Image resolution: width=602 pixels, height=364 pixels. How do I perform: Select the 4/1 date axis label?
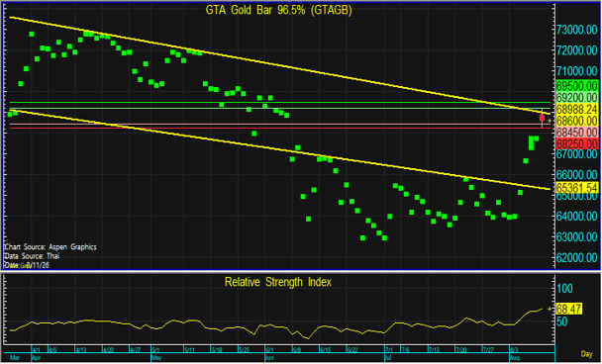[36, 350]
